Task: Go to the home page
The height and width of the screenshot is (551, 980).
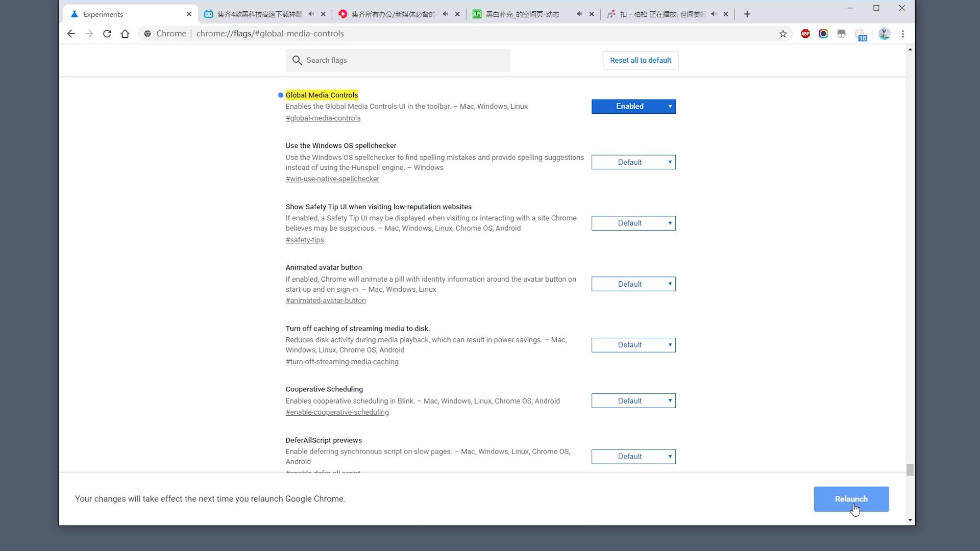Action: tap(125, 34)
